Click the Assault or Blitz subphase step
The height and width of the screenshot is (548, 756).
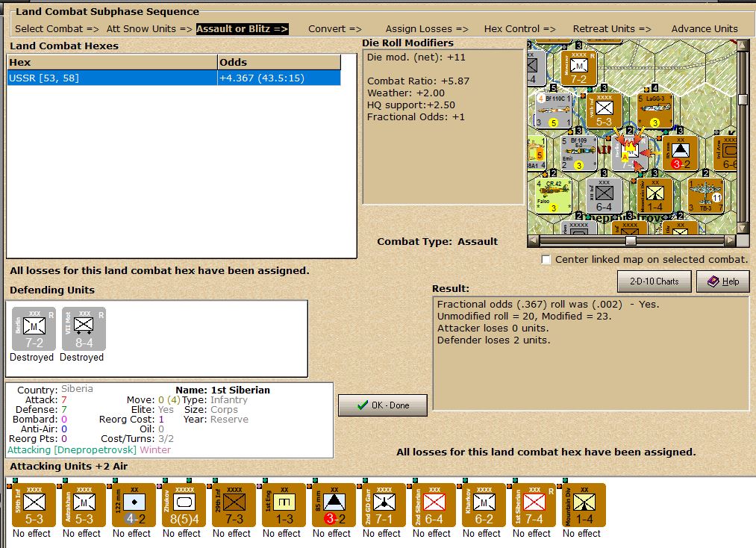[242, 29]
